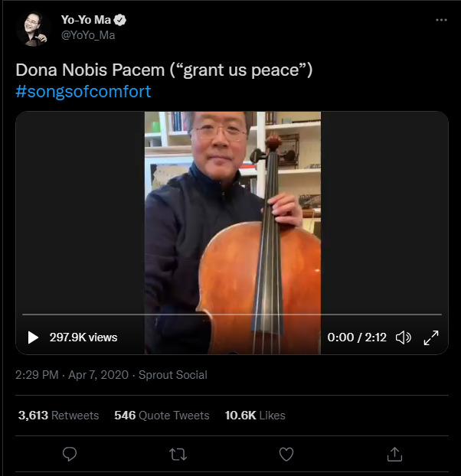Viewport: 461px width, 476px height.
Task: Open the #songsofcomfort hashtag
Action: coord(83,91)
